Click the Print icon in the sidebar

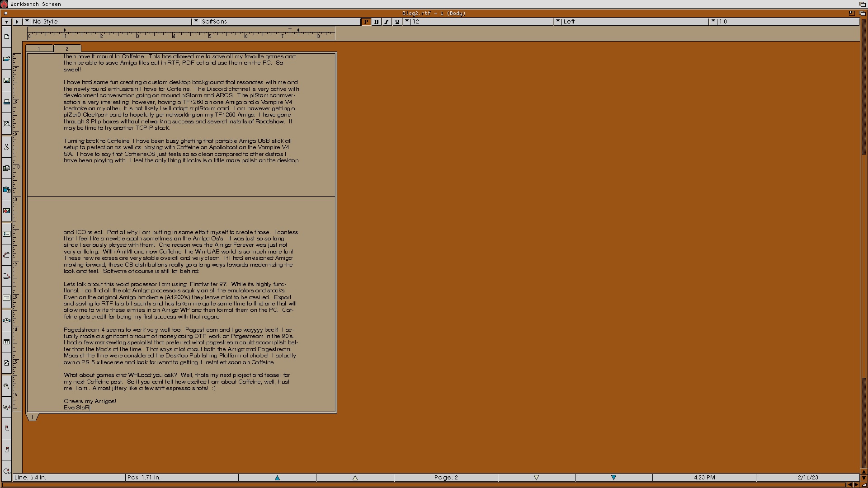(x=7, y=102)
